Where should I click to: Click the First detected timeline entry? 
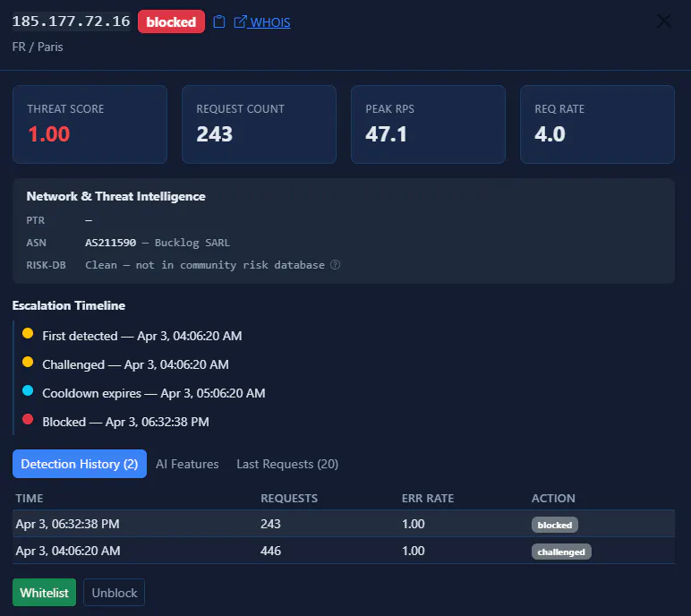tap(142, 336)
